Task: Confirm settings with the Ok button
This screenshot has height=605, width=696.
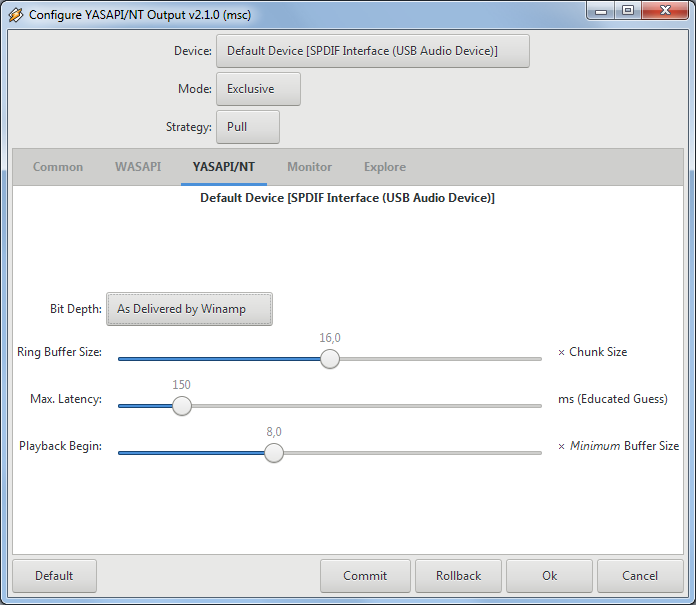Action: click(549, 576)
